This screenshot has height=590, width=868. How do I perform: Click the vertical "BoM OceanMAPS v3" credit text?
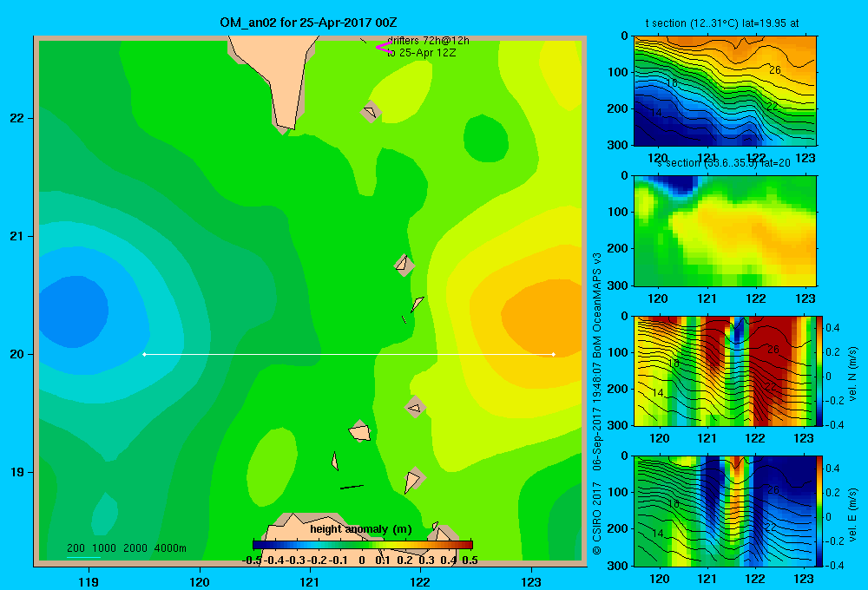(597, 305)
